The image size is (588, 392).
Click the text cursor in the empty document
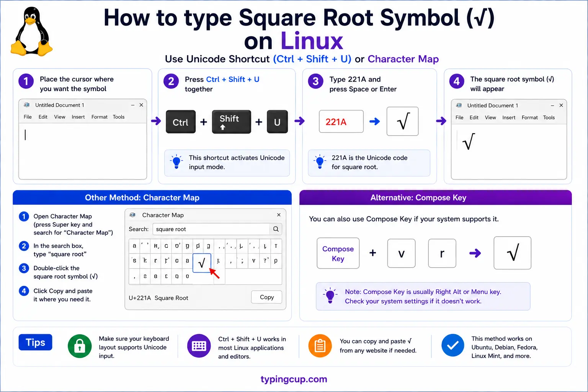click(x=25, y=135)
